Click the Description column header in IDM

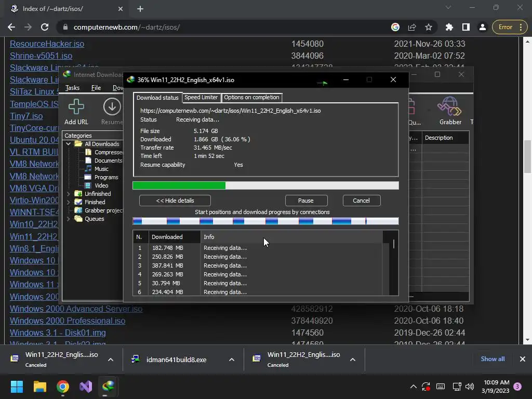[x=445, y=138]
